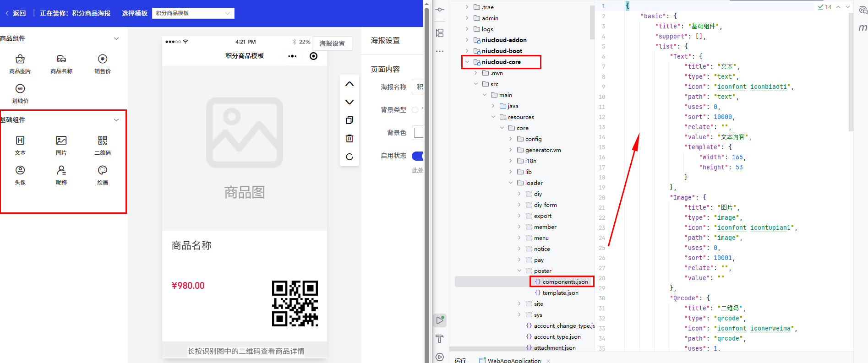Click the 返回 back link
This screenshot has width=868, height=363.
click(x=16, y=13)
